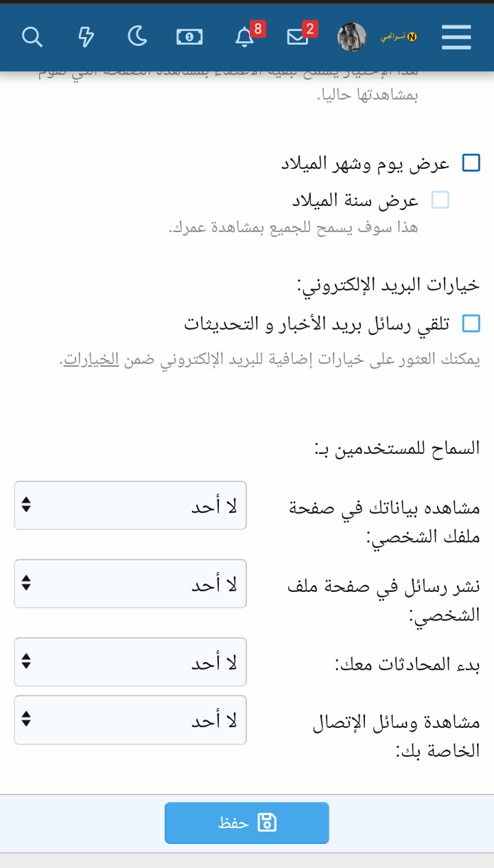The image size is (494, 868).
Task: Open the مشاهده بياناتك في صفحة ملفك dropdown
Action: 130,505
